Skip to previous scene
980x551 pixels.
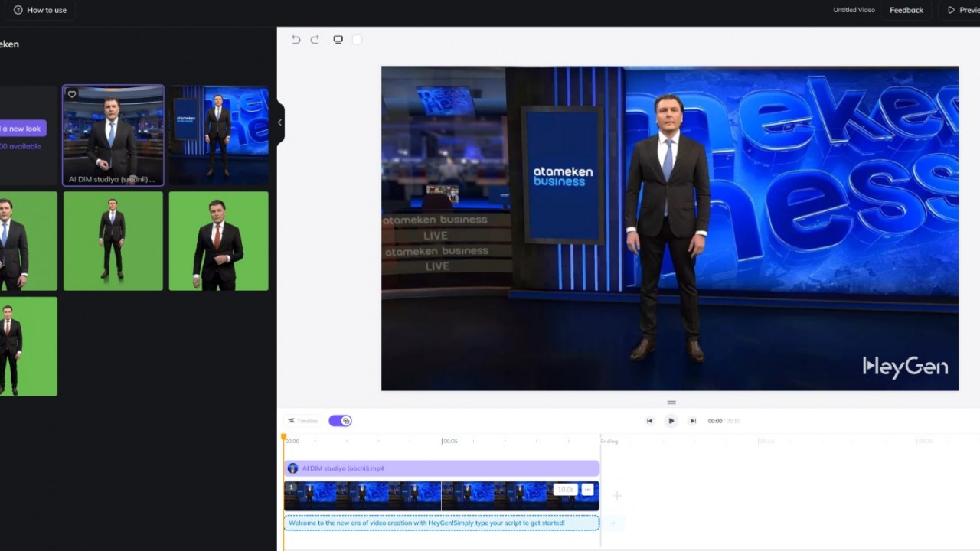(649, 421)
